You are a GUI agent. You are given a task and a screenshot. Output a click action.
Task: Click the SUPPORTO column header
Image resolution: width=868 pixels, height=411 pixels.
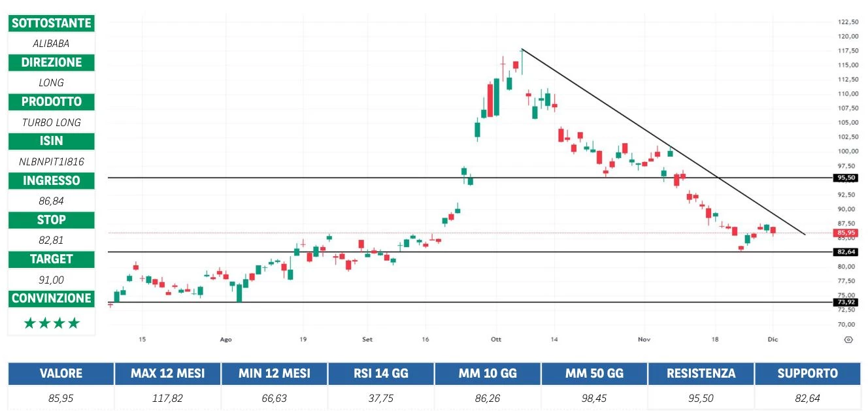(x=807, y=374)
